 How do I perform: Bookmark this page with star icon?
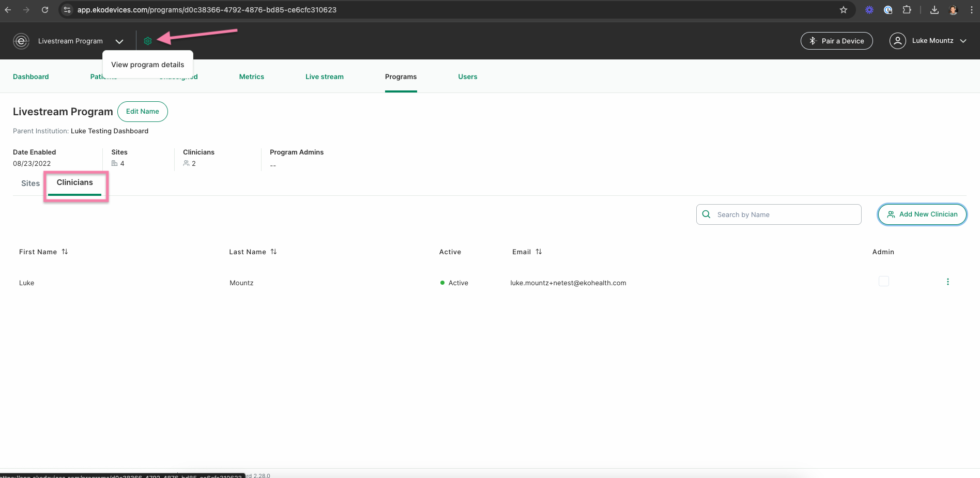click(x=844, y=10)
